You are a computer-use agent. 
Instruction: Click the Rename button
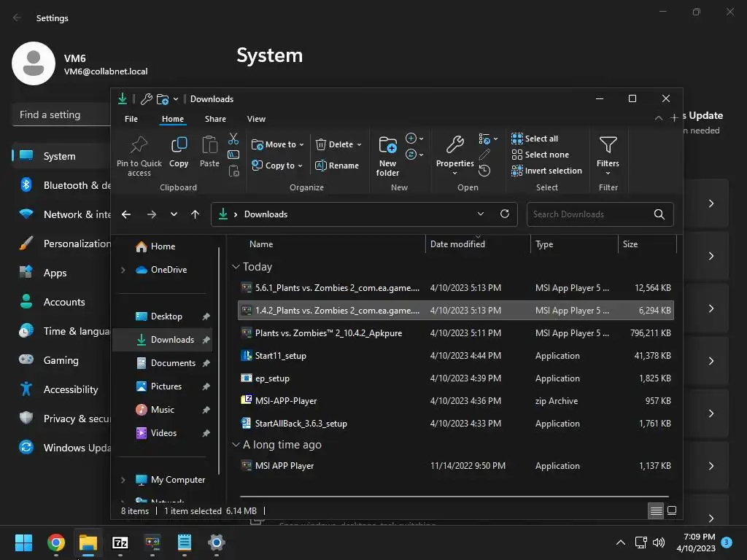[x=337, y=166]
